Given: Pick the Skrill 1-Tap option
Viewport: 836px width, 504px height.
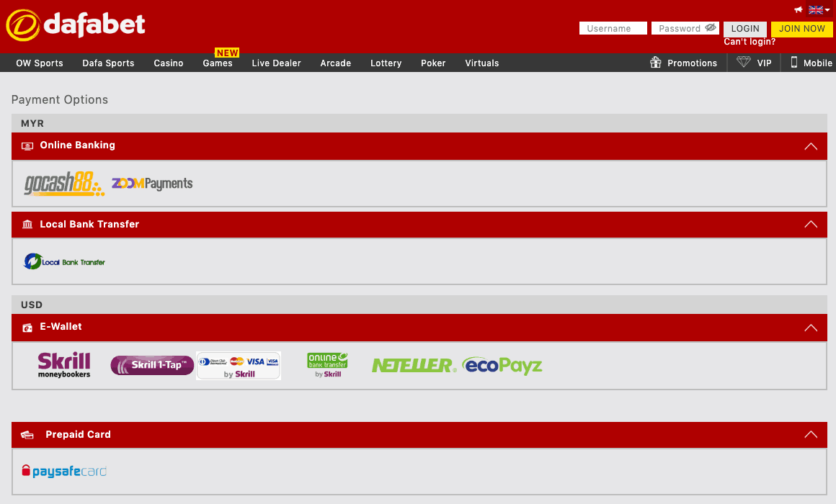Looking at the screenshot, I should (152, 365).
